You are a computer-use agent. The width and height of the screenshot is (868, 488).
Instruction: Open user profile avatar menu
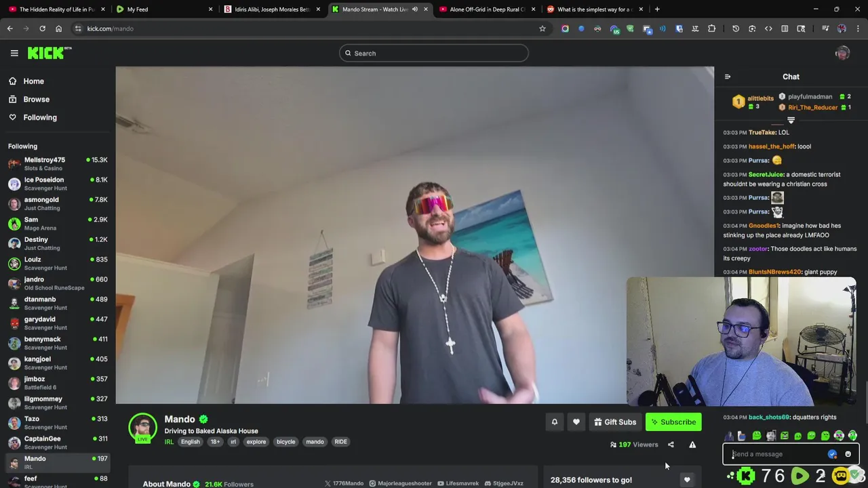842,54
